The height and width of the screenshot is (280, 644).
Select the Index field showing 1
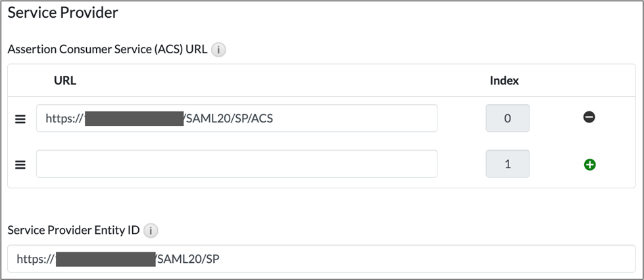coord(507,164)
